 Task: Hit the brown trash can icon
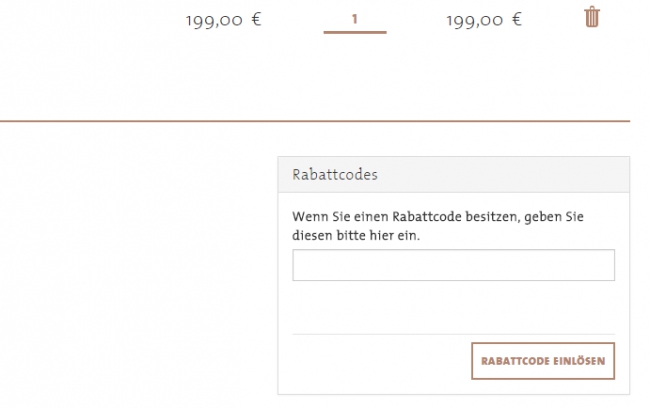click(591, 17)
